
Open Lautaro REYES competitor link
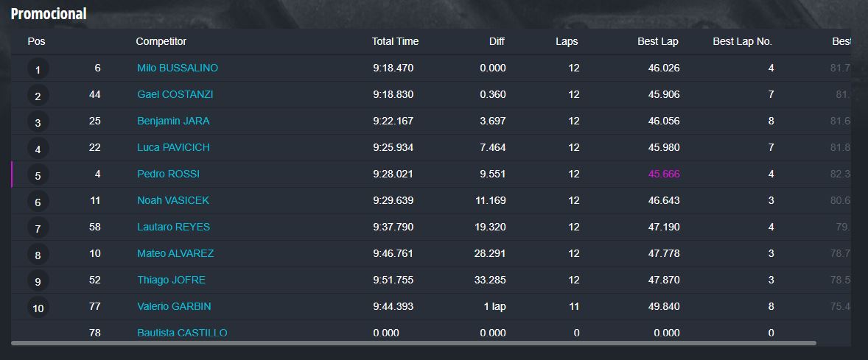click(173, 227)
